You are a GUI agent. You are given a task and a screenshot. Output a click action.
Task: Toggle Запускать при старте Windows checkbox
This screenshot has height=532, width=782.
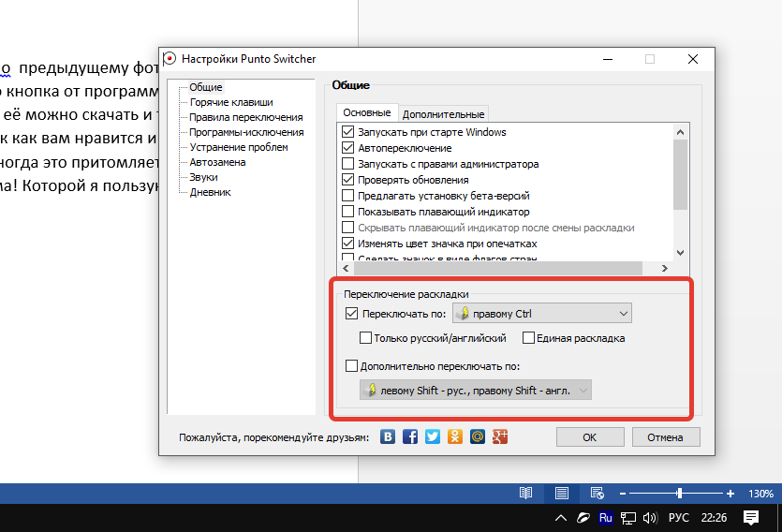[347, 132]
